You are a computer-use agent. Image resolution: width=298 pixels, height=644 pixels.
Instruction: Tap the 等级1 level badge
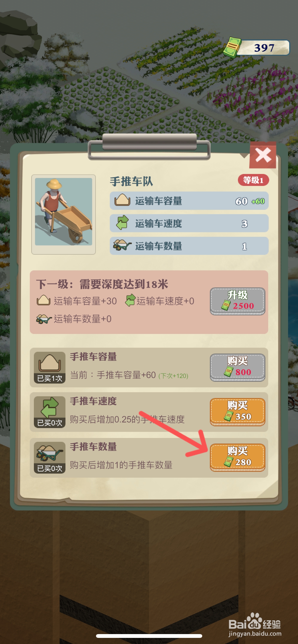[253, 180]
